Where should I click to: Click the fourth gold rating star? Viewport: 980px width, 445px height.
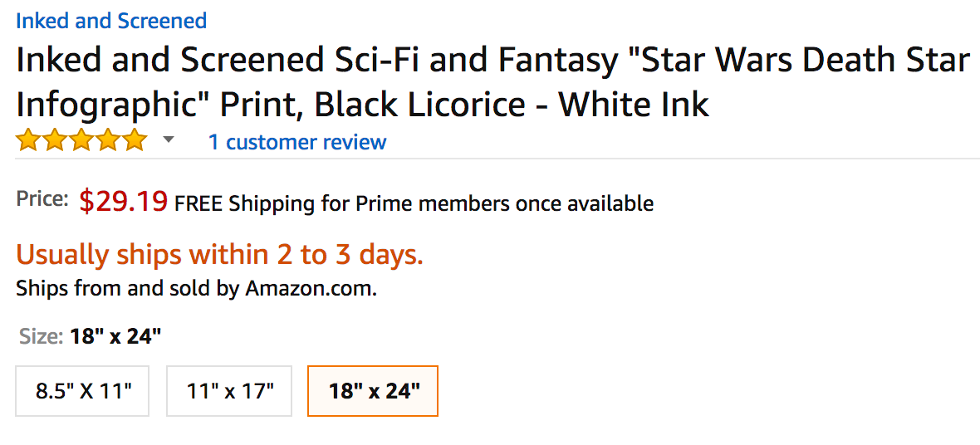[107, 141]
